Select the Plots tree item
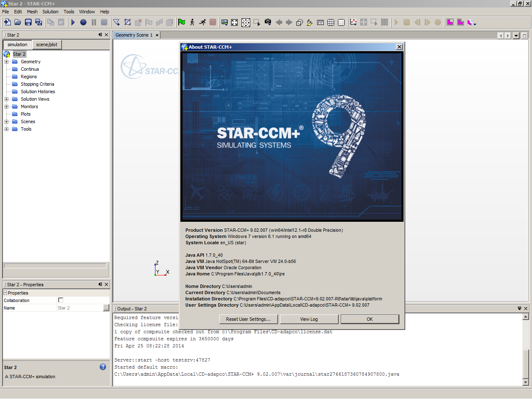 coord(26,114)
